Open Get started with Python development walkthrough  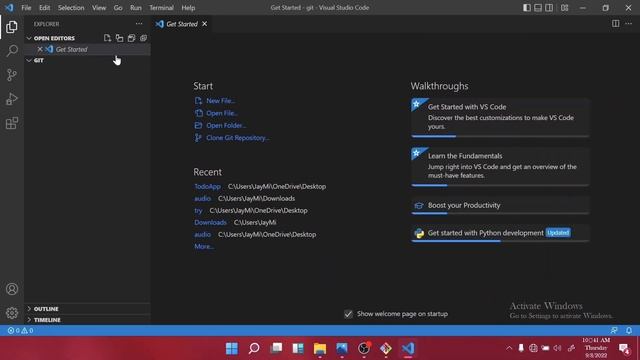point(500,233)
